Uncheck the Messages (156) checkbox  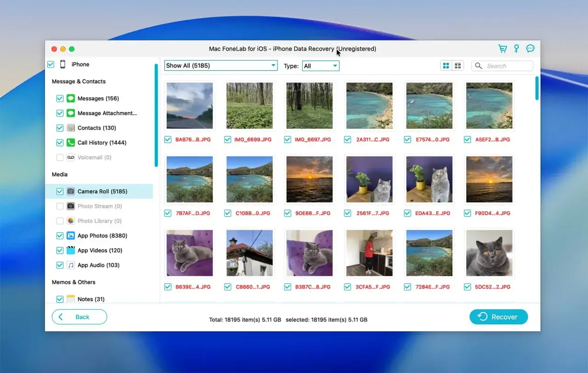click(x=60, y=99)
